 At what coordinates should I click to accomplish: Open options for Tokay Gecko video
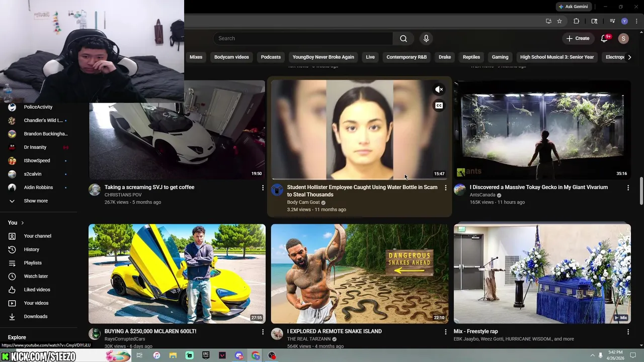pos(628,188)
